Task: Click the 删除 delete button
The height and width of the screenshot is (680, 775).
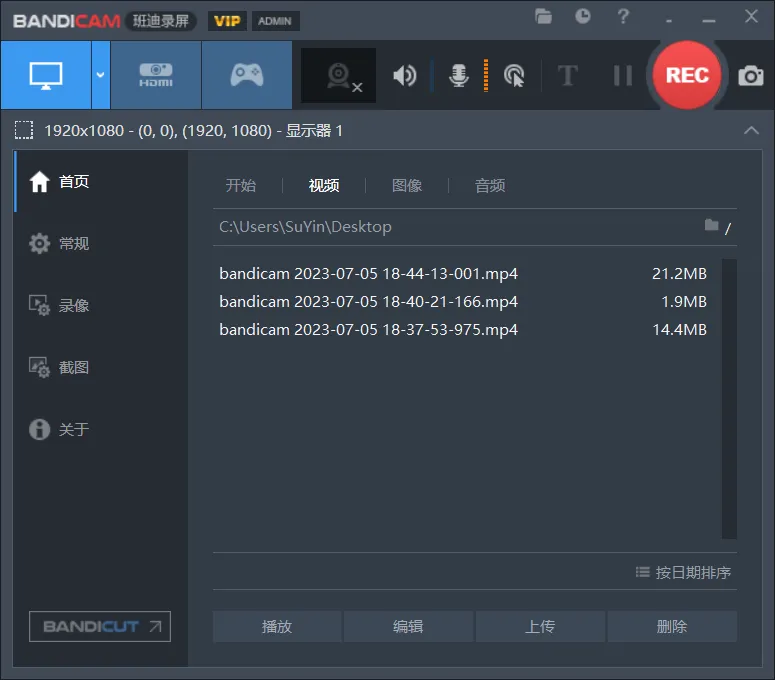Action: (x=672, y=627)
